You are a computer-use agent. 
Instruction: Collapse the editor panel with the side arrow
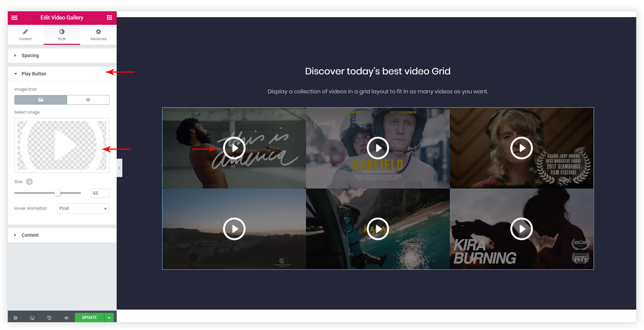coord(119,168)
